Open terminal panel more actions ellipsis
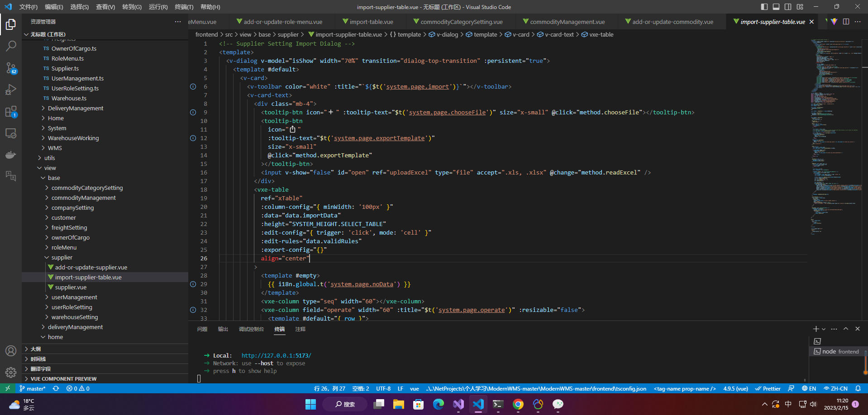This screenshot has width=868, height=415. pyautogui.click(x=834, y=329)
